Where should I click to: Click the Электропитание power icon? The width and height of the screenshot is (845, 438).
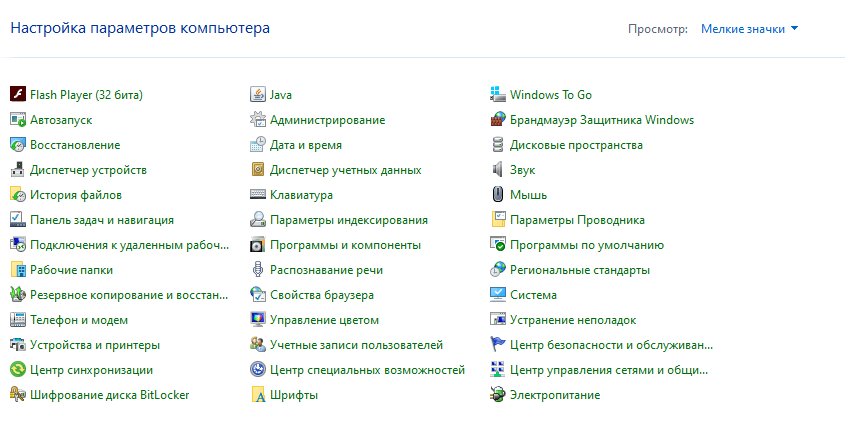[x=497, y=395]
